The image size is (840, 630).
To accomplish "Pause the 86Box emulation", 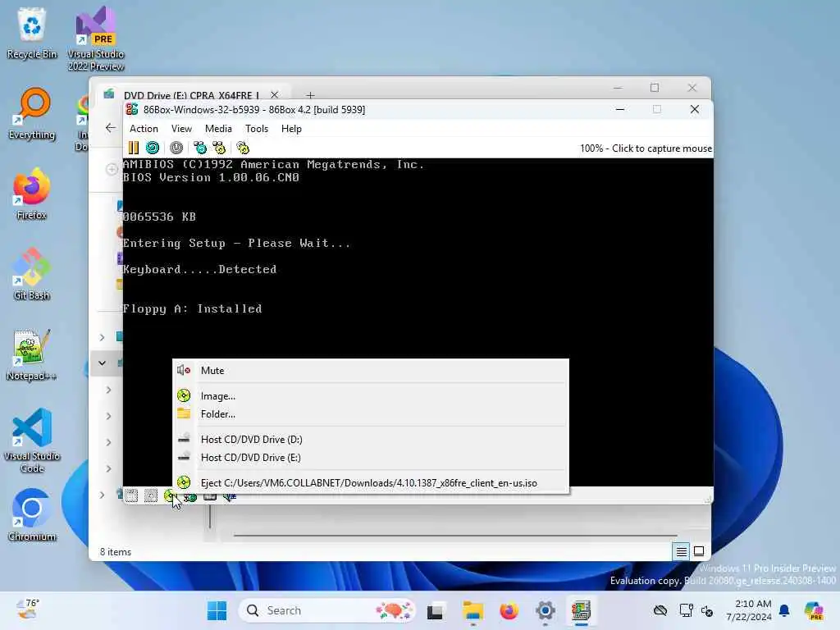I will 134,148.
